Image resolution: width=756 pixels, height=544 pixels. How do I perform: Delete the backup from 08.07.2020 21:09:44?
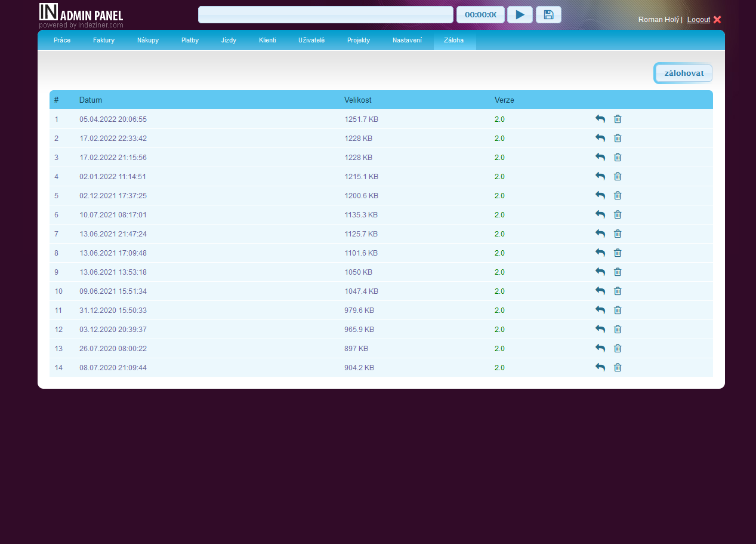click(x=618, y=367)
